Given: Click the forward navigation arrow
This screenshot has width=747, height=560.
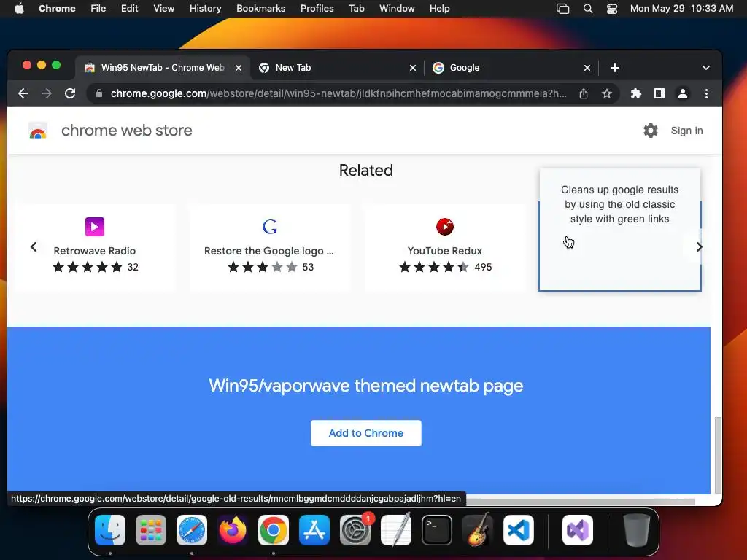Looking at the screenshot, I should click(47, 93).
